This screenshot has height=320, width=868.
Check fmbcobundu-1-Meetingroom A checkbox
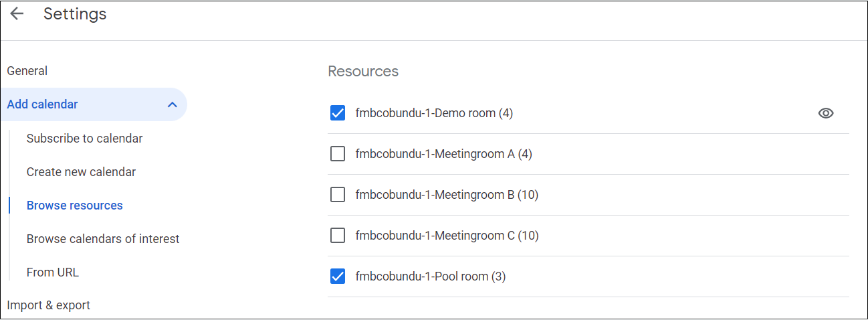click(338, 154)
